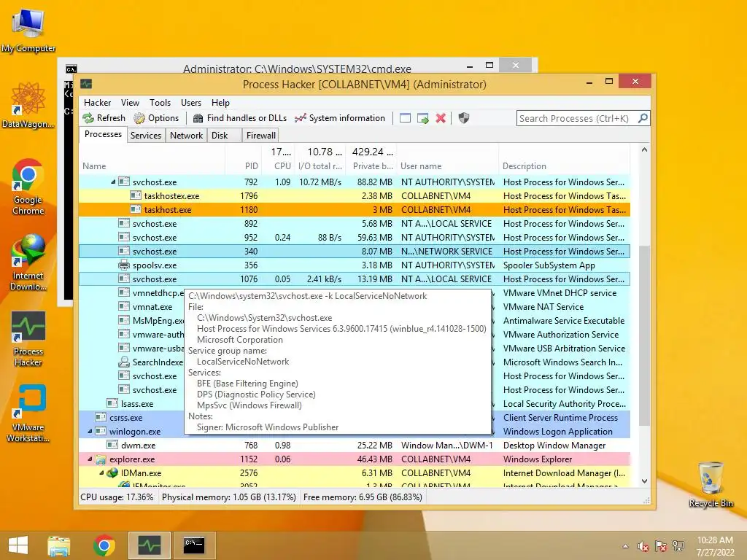This screenshot has height=560, width=747.
Task: Open Internet Download Manager desktop shortcut
Action: [x=28, y=262]
